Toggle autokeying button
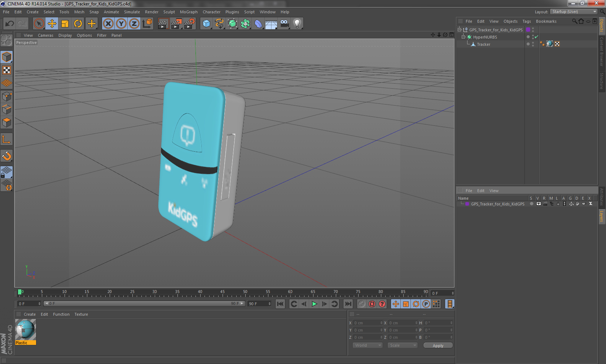 tap(372, 304)
